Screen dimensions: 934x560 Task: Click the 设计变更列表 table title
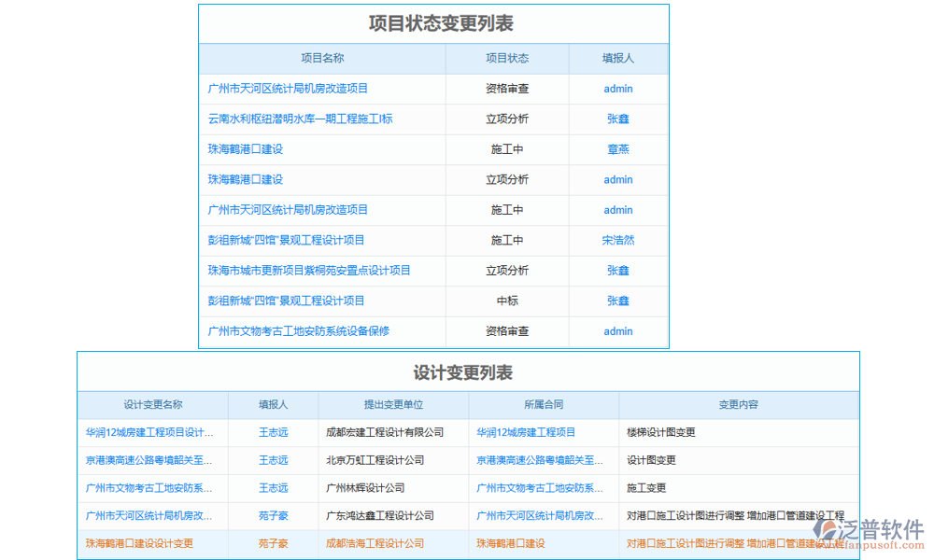[x=467, y=371]
